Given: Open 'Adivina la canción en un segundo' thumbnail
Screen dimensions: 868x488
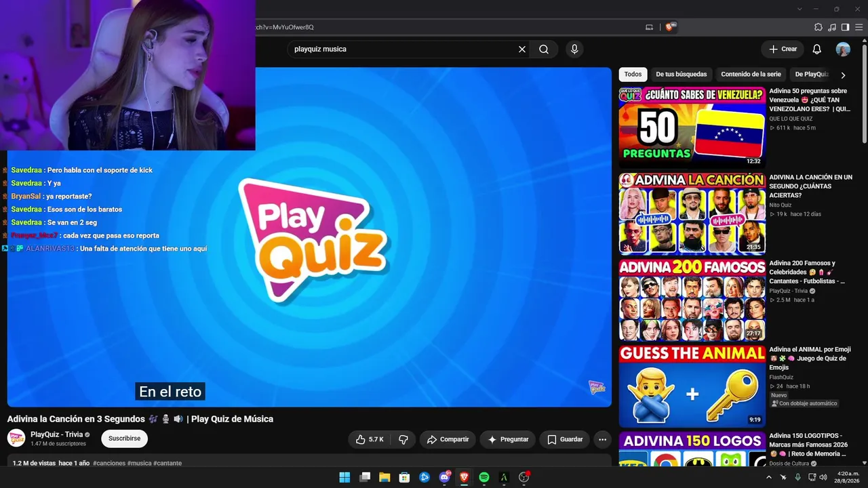Looking at the screenshot, I should tap(692, 213).
